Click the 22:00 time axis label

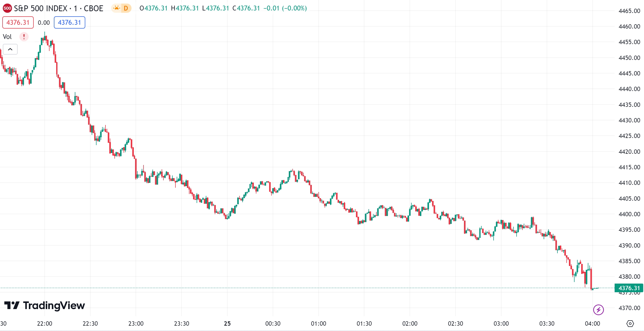44,324
